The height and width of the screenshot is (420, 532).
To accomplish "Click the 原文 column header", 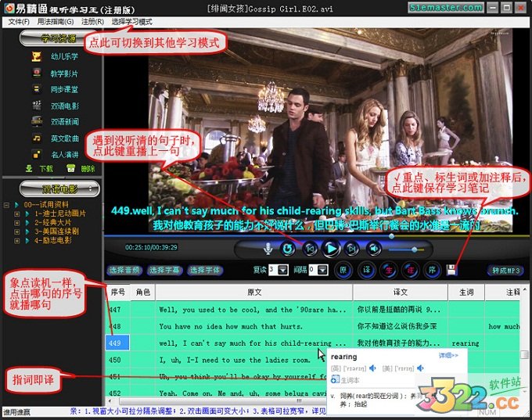I will (x=254, y=292).
